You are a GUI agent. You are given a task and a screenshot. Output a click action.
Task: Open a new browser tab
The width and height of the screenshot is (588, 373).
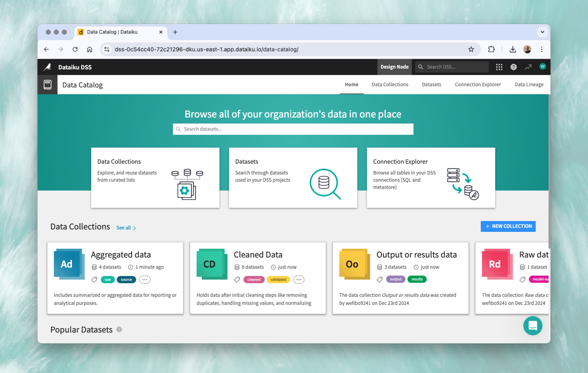(175, 32)
